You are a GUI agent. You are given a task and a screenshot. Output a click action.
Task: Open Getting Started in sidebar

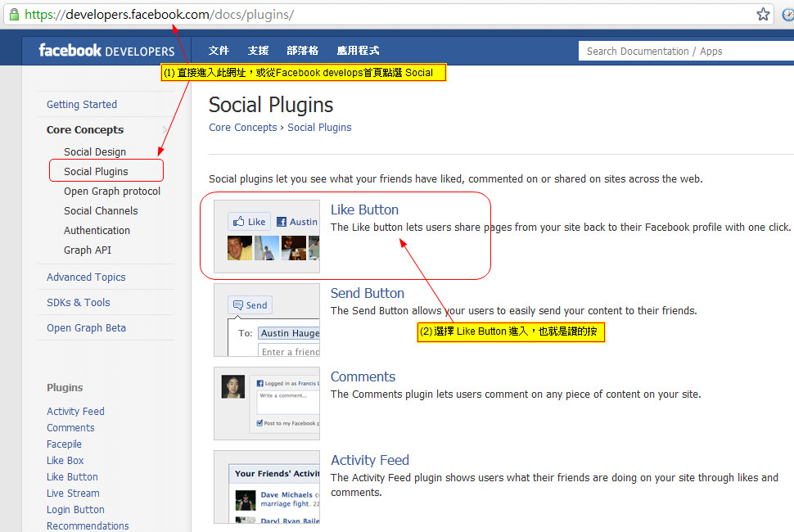click(x=82, y=104)
